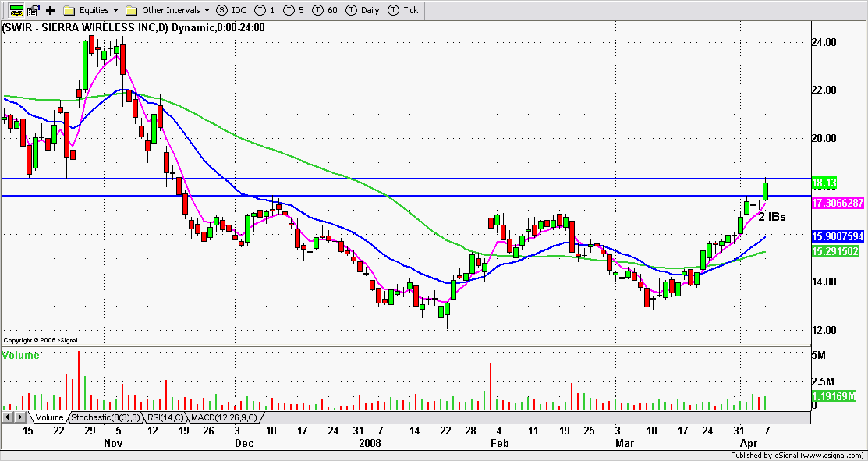Switch to Daily interval
This screenshot has height=461, width=868.
tap(364, 10)
